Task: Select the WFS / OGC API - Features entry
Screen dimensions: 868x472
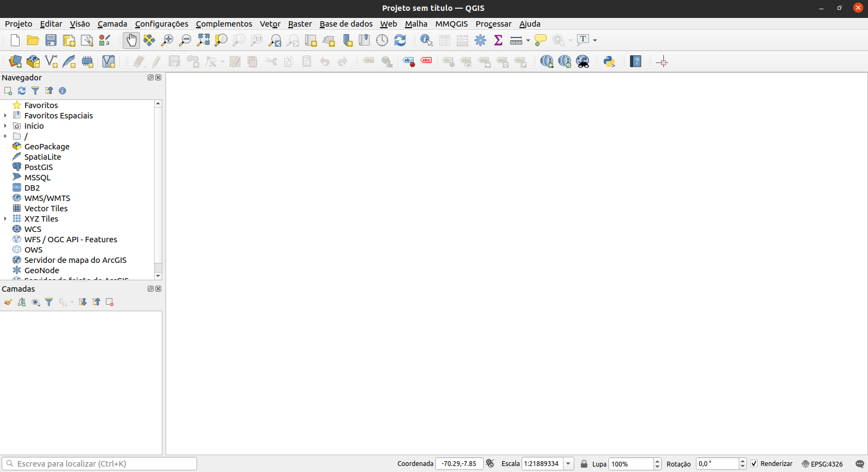Action: point(71,240)
